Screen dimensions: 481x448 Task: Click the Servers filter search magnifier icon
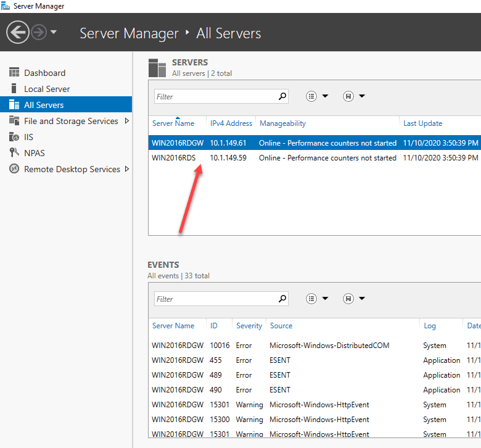(x=282, y=96)
